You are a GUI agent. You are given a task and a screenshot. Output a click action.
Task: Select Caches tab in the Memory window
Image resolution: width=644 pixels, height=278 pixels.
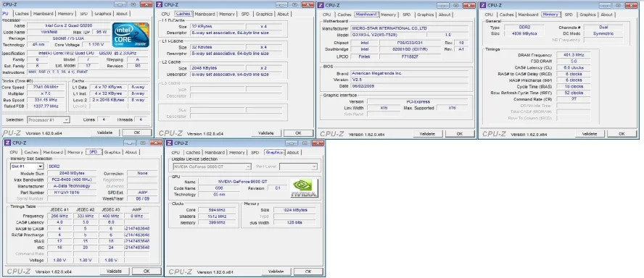point(506,14)
